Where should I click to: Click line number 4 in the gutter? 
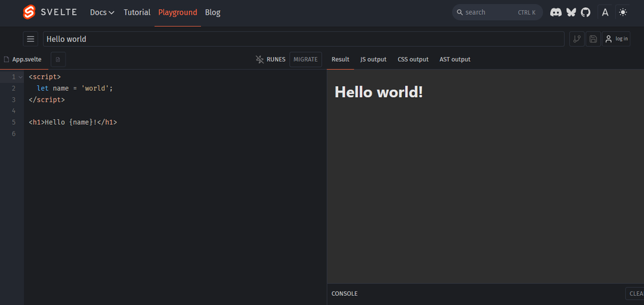[14, 111]
